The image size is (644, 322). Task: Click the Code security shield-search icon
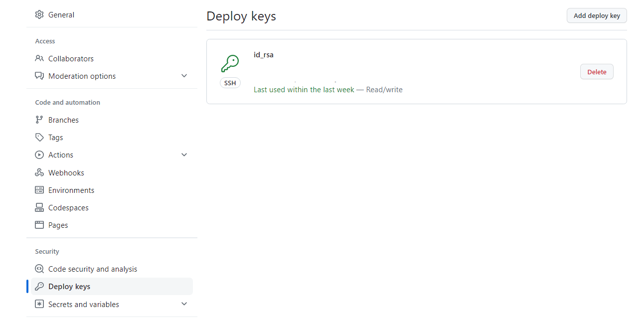(39, 269)
